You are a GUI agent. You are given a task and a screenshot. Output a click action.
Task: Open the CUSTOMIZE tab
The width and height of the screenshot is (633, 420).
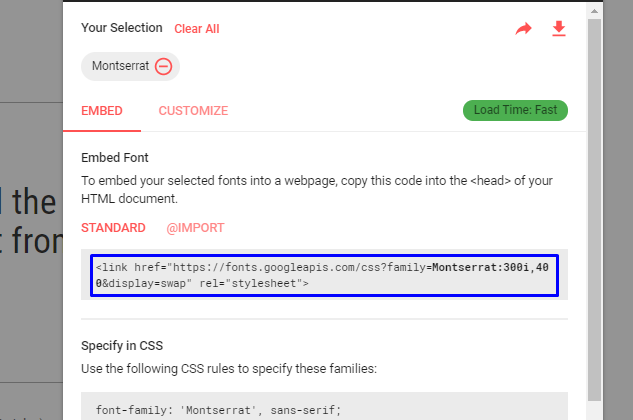pos(193,111)
